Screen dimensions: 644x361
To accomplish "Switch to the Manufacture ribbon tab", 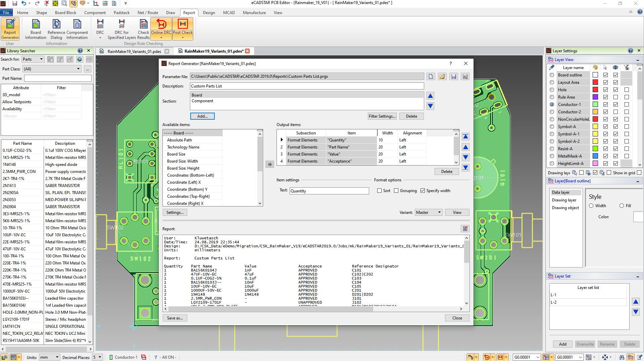I will pos(254,13).
